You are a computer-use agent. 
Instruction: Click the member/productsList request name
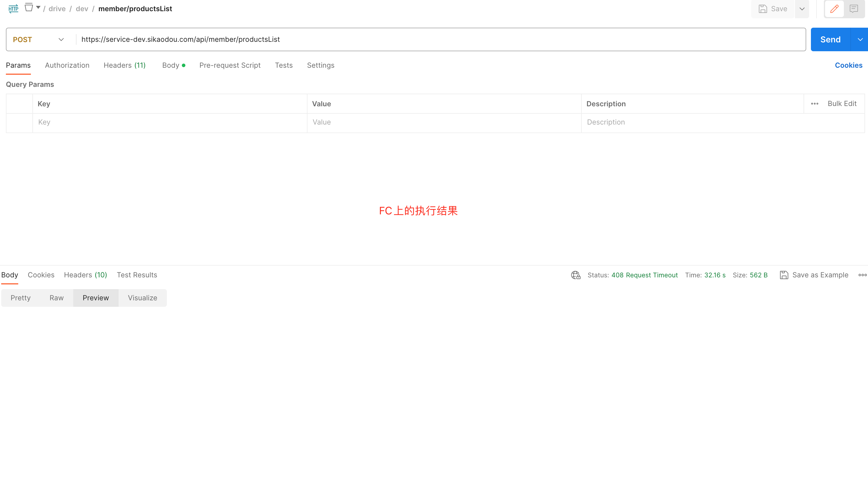(x=135, y=9)
